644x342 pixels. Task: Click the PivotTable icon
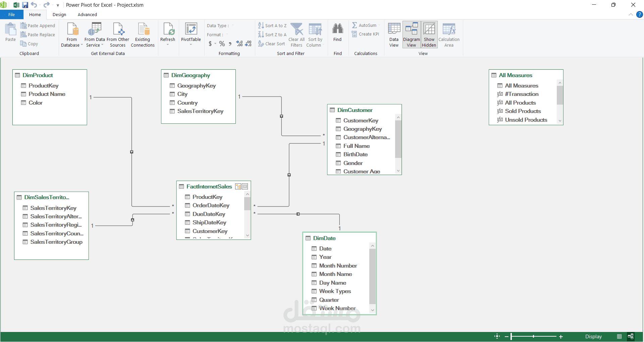point(191,30)
